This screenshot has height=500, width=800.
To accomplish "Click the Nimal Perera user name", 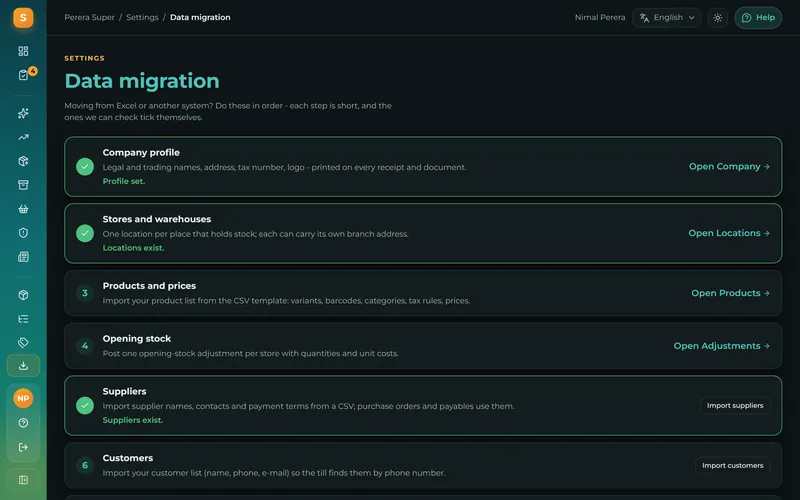I will [599, 17].
